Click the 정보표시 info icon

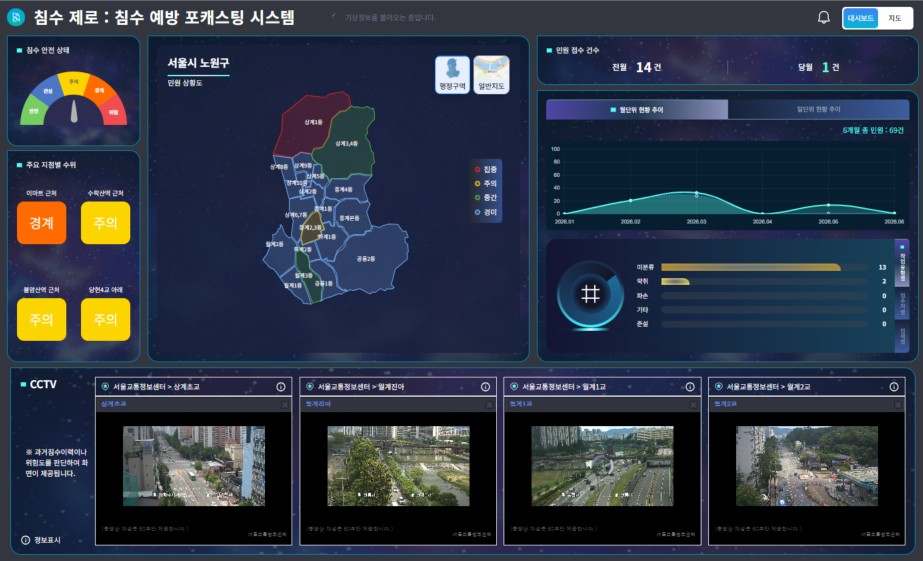pyautogui.click(x=25, y=540)
